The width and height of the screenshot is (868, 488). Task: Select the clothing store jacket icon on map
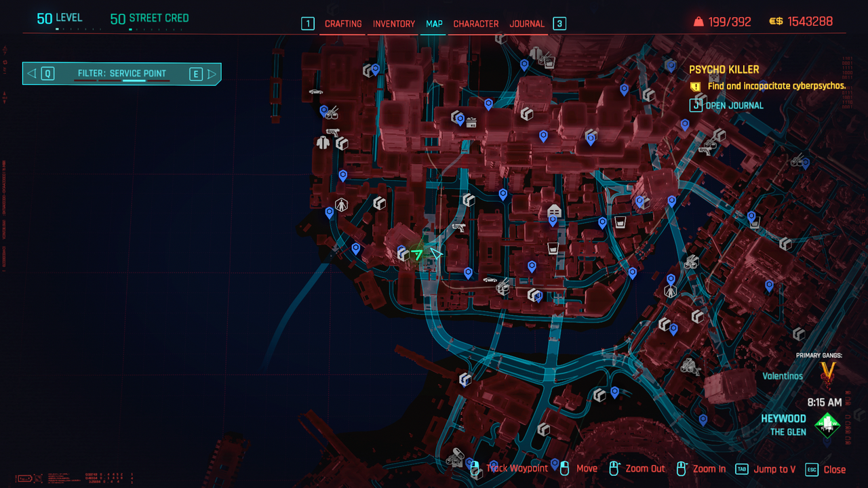[323, 142]
